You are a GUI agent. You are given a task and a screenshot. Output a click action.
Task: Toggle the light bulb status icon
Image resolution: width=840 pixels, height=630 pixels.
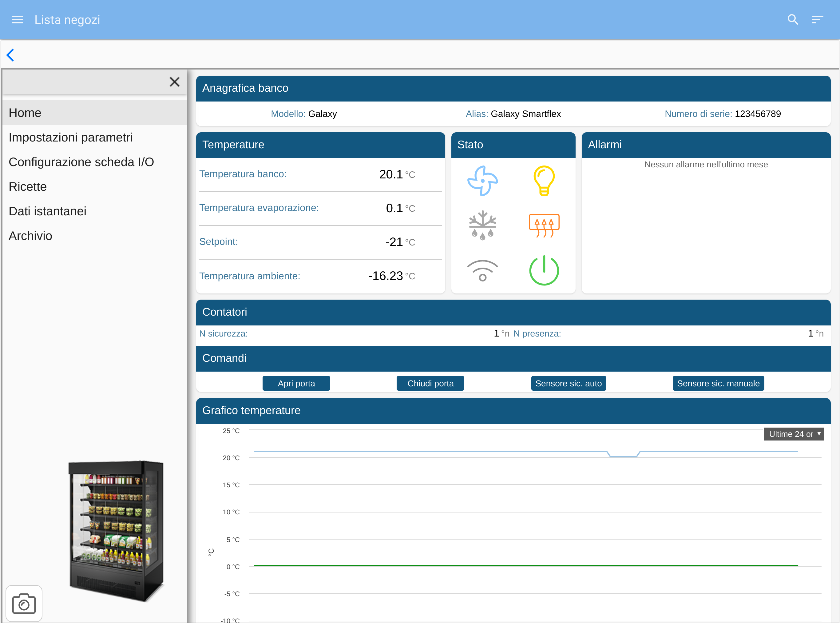tap(544, 181)
